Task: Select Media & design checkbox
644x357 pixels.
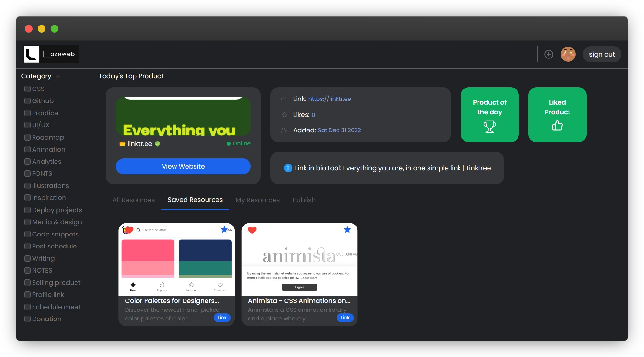Action: tap(27, 222)
